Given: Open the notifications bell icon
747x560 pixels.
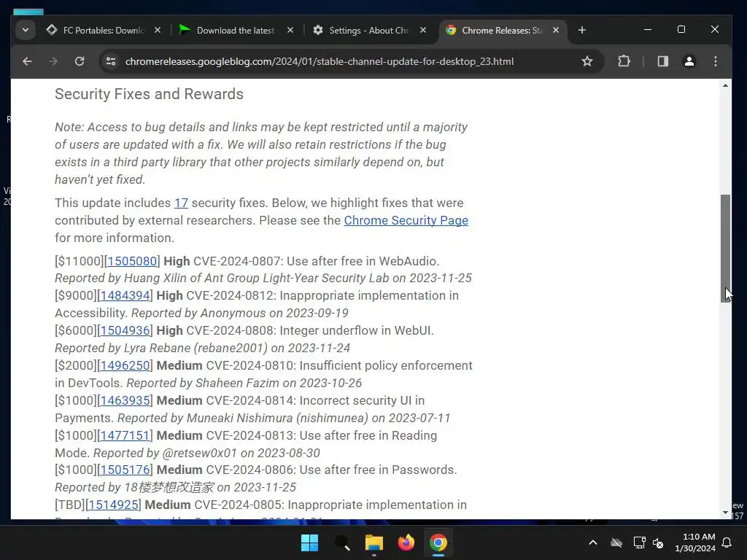Looking at the screenshot, I should coord(727,542).
